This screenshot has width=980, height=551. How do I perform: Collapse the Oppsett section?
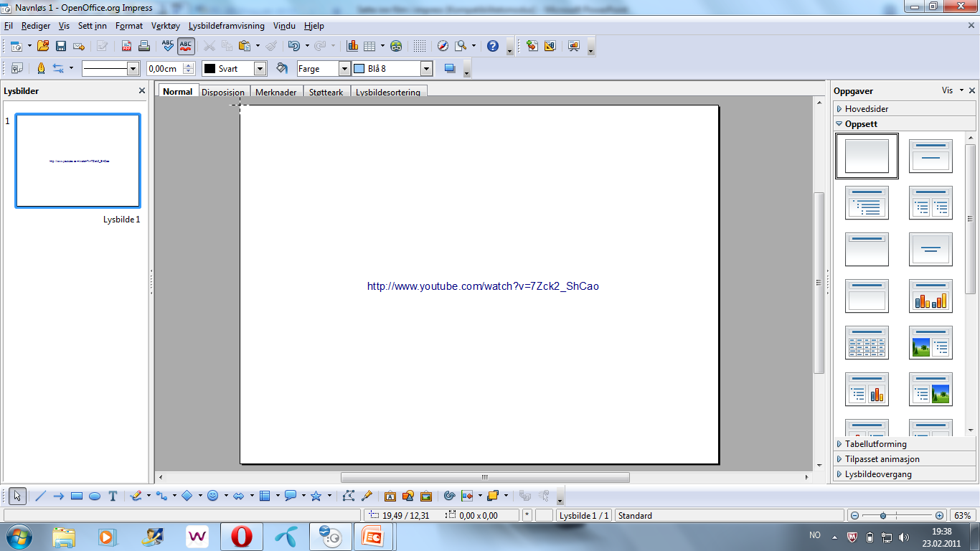click(x=904, y=124)
